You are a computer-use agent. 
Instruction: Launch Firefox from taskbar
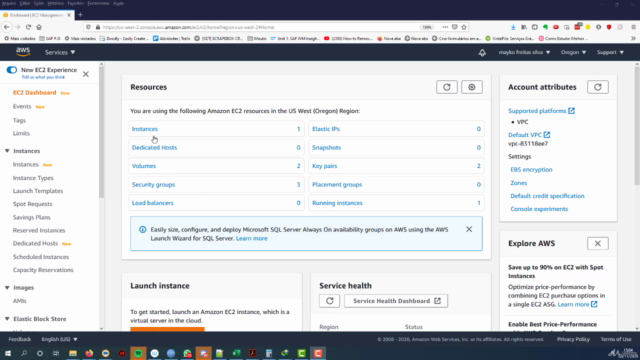pos(89,353)
